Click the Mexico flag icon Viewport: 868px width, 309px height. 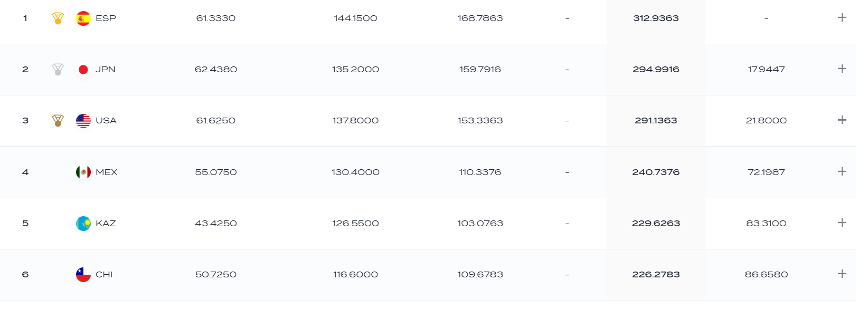coord(83,172)
